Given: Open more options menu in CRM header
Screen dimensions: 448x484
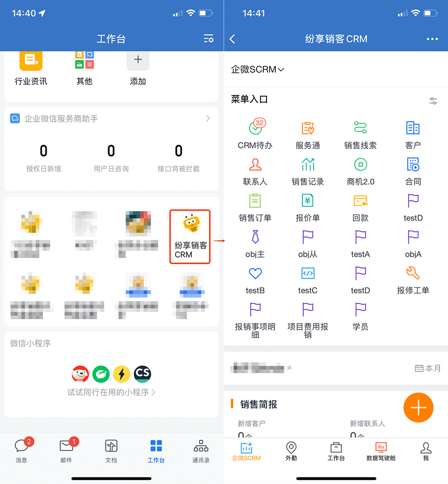Looking at the screenshot, I should click(x=432, y=39).
